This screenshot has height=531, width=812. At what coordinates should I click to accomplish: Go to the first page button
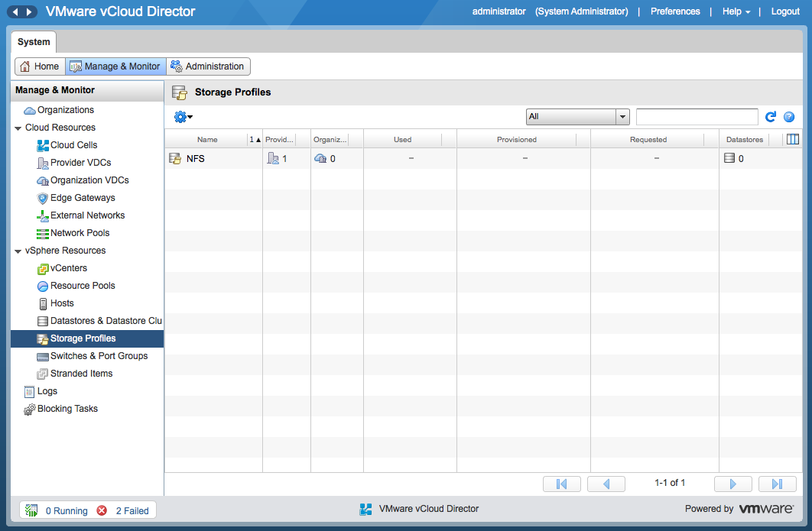(562, 484)
